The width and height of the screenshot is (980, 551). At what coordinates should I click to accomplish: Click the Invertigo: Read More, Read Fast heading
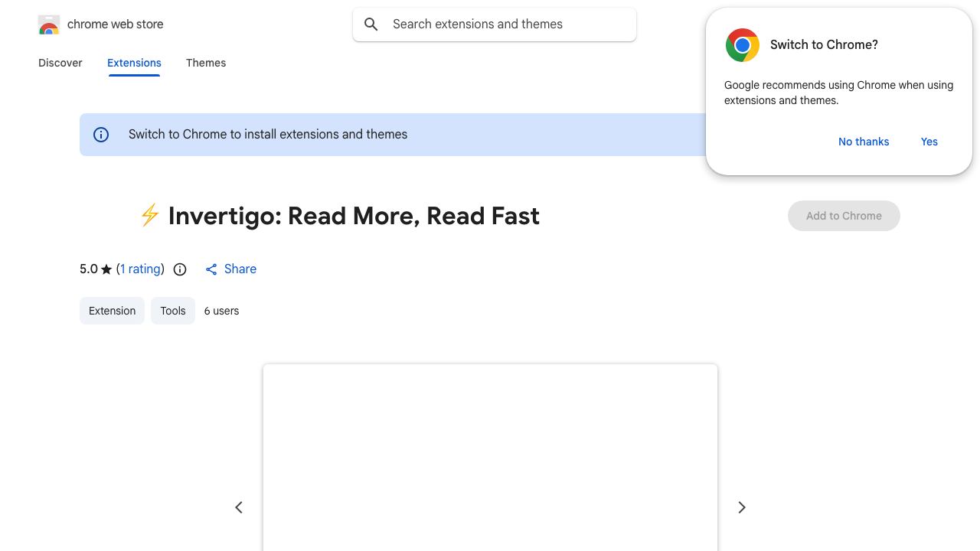[354, 216]
